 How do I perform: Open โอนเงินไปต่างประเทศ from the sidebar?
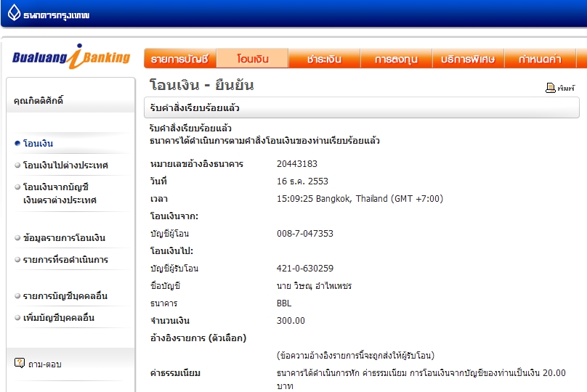tap(65, 166)
